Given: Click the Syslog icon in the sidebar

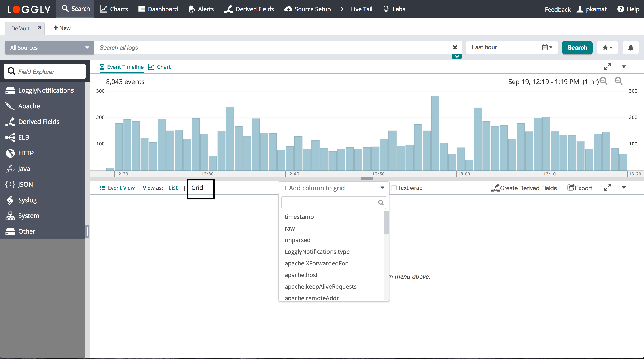Looking at the screenshot, I should pyautogui.click(x=10, y=200).
